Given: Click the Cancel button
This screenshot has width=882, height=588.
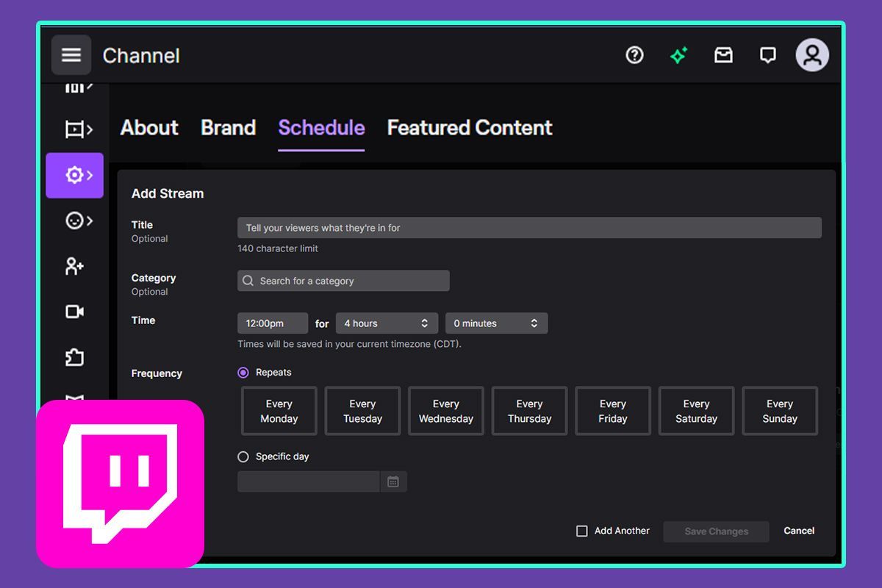Looking at the screenshot, I should (x=799, y=531).
